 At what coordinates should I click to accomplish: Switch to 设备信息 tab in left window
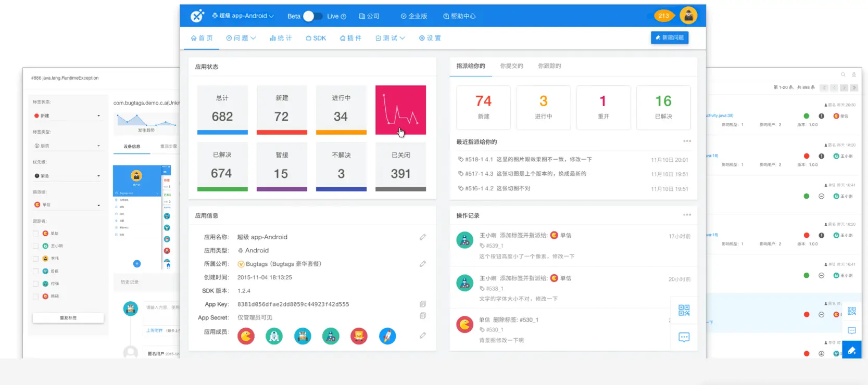pyautogui.click(x=132, y=147)
